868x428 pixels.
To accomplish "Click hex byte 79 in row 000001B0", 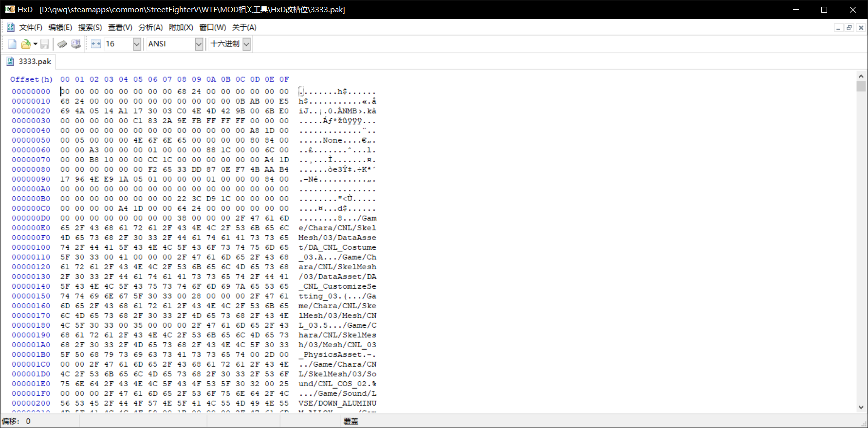I will pyautogui.click(x=109, y=354).
